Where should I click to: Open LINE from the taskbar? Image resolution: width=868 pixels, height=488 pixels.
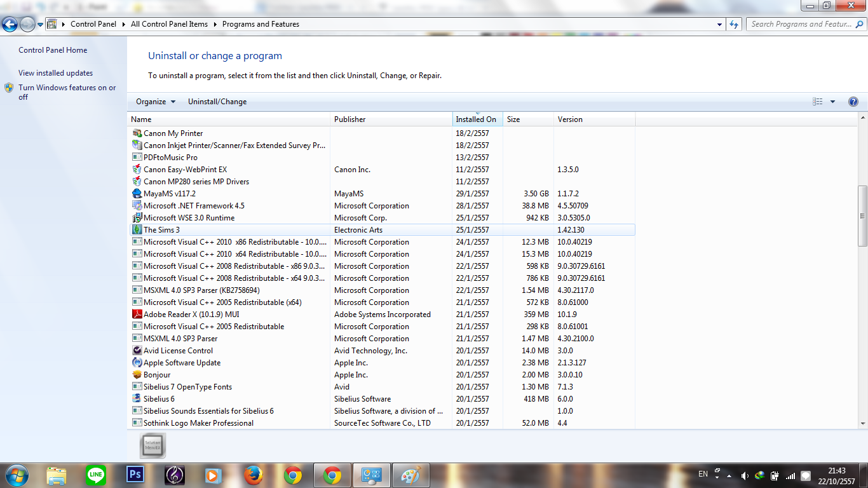[96, 475]
